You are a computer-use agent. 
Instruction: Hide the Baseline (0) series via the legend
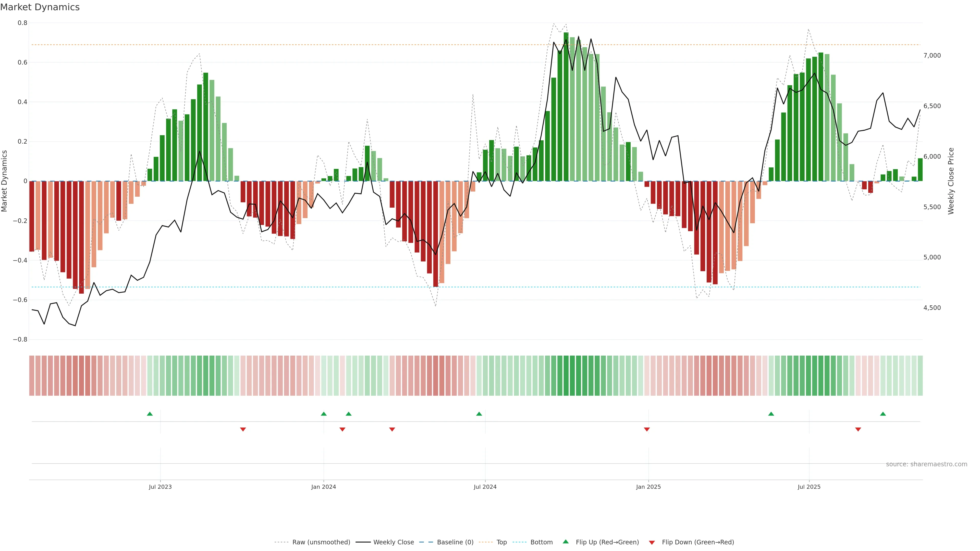click(455, 542)
